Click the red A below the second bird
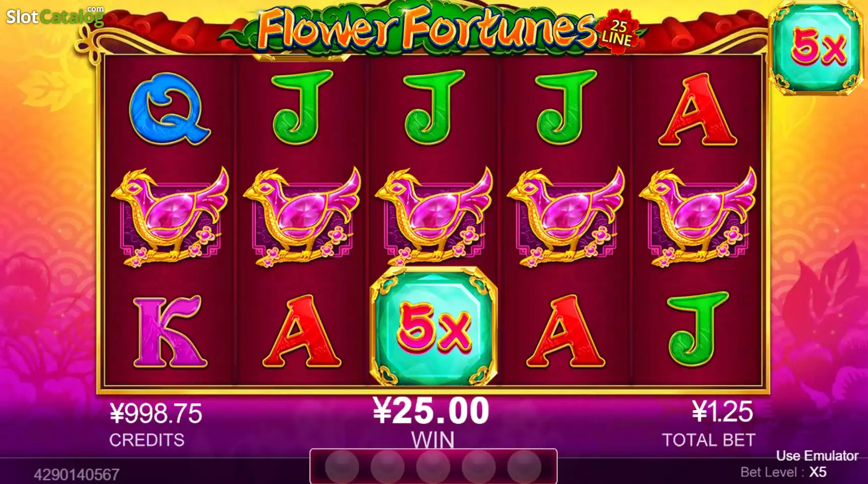The image size is (868, 484). point(302,331)
